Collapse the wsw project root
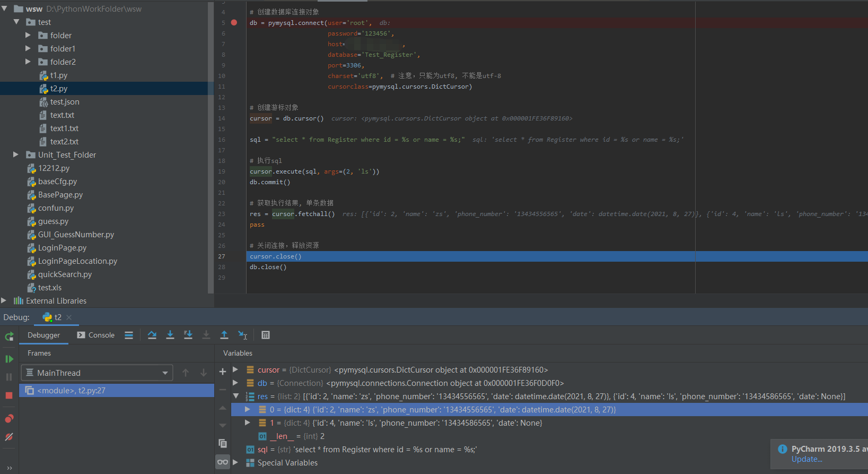 5,9
